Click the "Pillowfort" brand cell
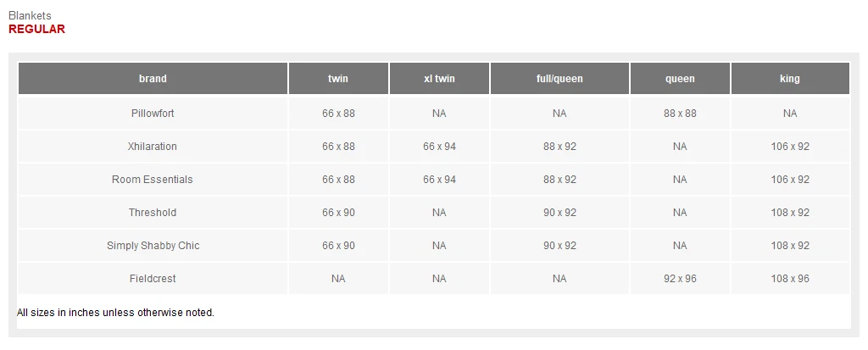Viewport: 868px width, 350px height. click(153, 114)
